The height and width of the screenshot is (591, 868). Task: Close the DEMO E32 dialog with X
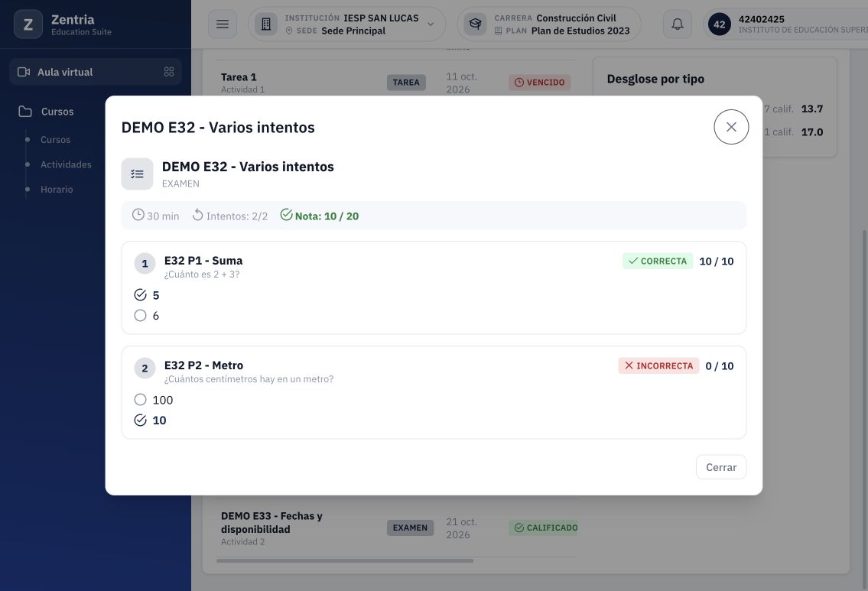pyautogui.click(x=730, y=127)
